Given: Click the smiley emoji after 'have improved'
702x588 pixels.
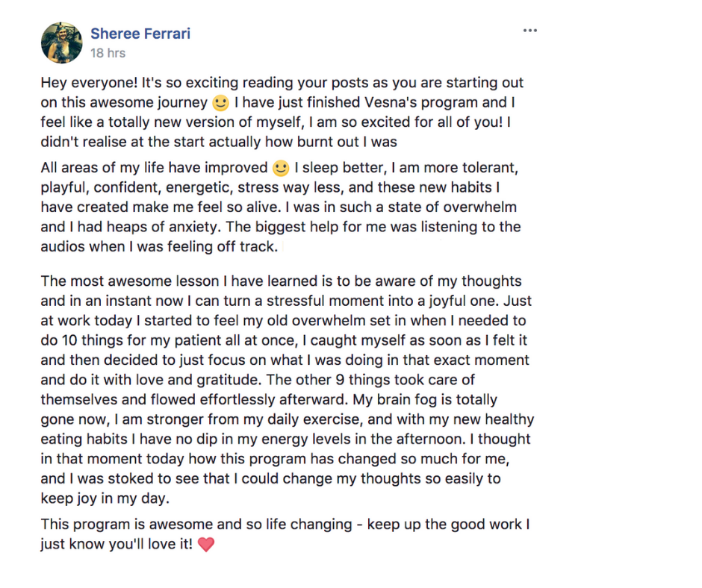Looking at the screenshot, I should coord(281,168).
